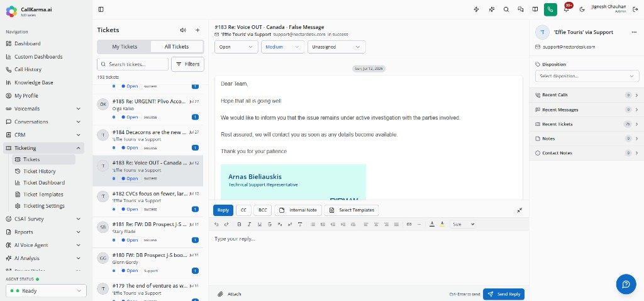Expand the Contact Notes section
This screenshot has height=301, width=644.
pyautogui.click(x=587, y=153)
